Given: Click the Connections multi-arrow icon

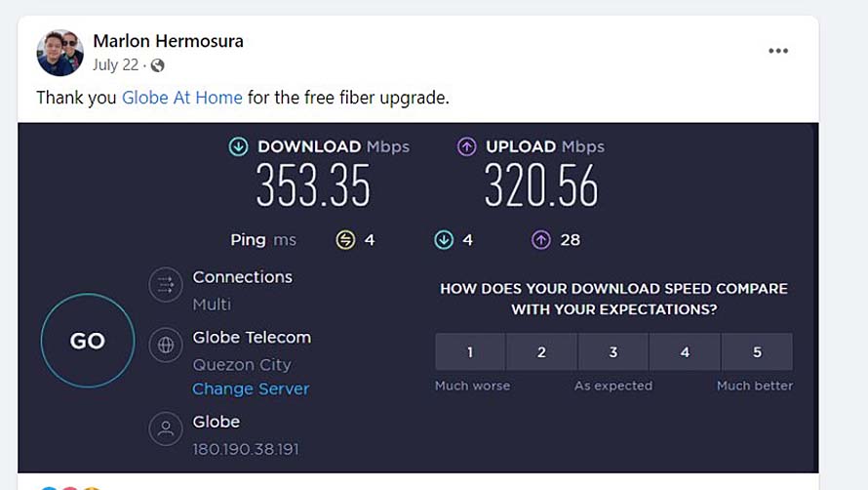Looking at the screenshot, I should pyautogui.click(x=166, y=285).
